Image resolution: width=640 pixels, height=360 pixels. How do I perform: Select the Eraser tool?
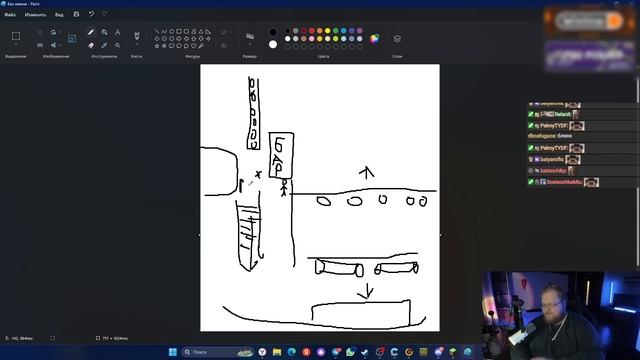(91, 45)
